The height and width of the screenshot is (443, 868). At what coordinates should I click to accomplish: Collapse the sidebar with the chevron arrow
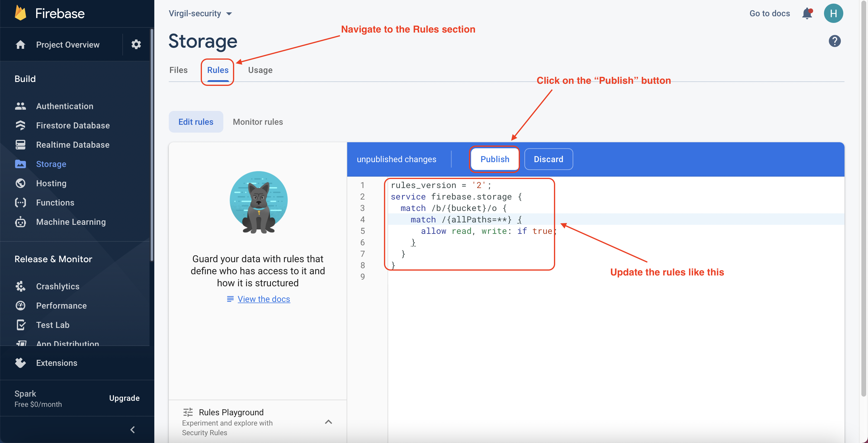point(132,430)
